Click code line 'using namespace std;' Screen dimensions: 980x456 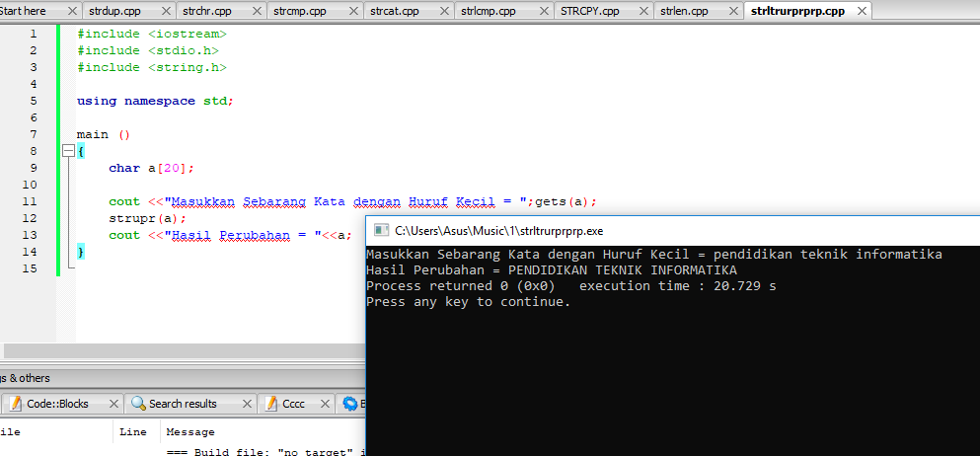[x=156, y=101]
